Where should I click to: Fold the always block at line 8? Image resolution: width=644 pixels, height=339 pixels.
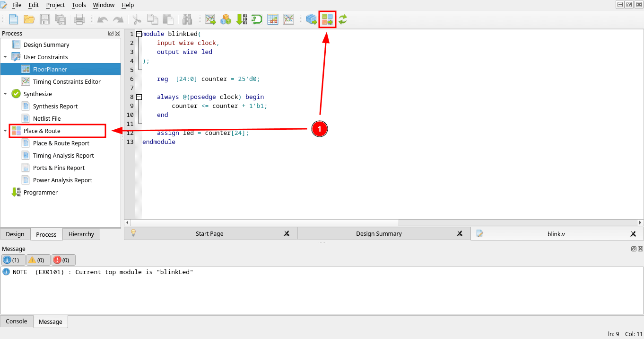pos(139,97)
